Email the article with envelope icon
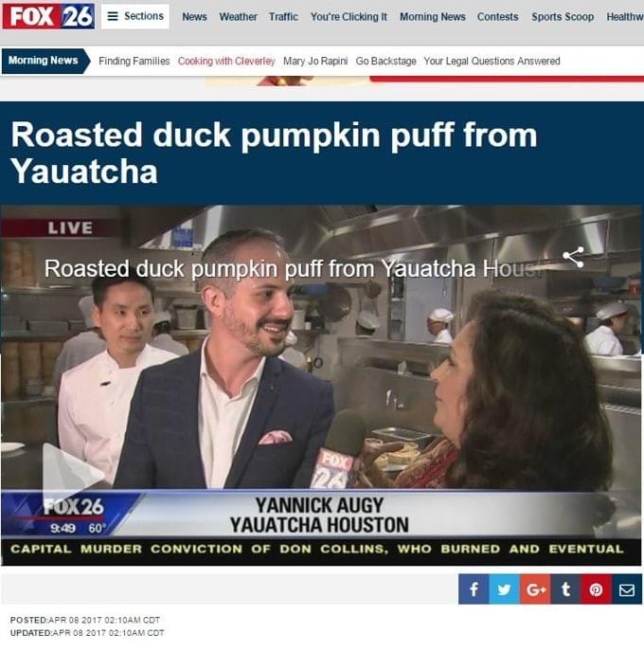The height and width of the screenshot is (652, 644). pyautogui.click(x=627, y=589)
